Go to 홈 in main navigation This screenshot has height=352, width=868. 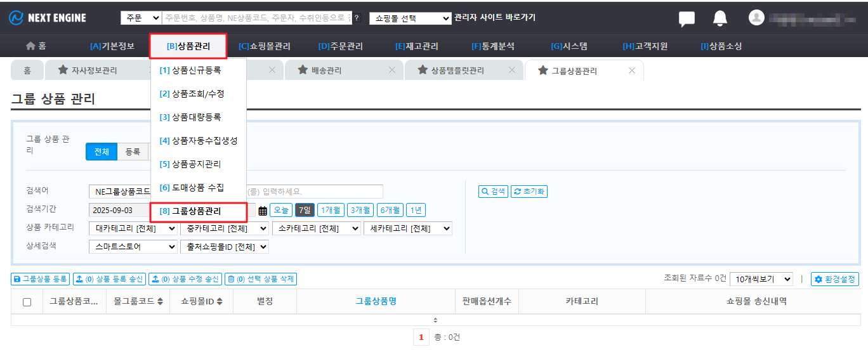point(36,46)
